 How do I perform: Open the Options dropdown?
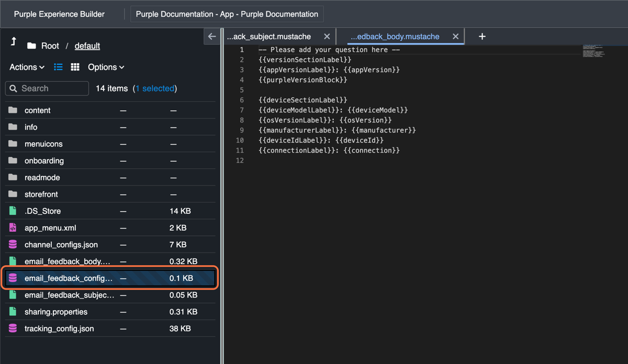tap(106, 67)
